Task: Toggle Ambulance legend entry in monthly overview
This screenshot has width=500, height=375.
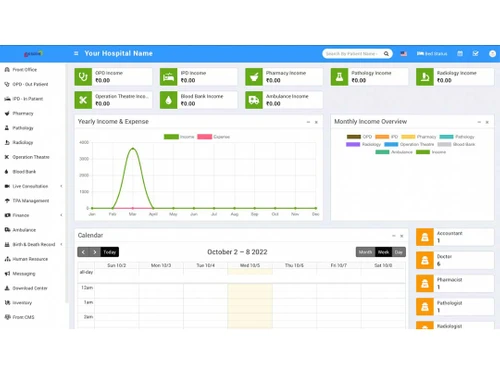Action: [394, 152]
